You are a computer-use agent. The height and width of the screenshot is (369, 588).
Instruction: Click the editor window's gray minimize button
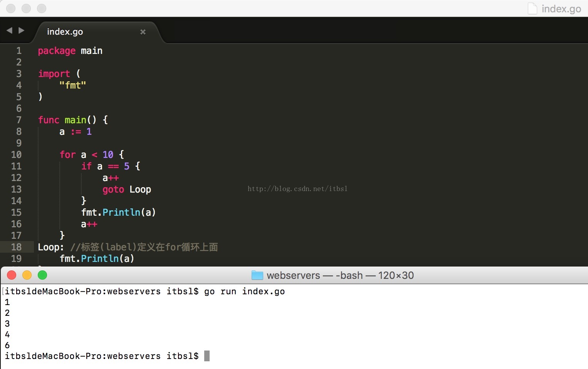click(x=26, y=8)
